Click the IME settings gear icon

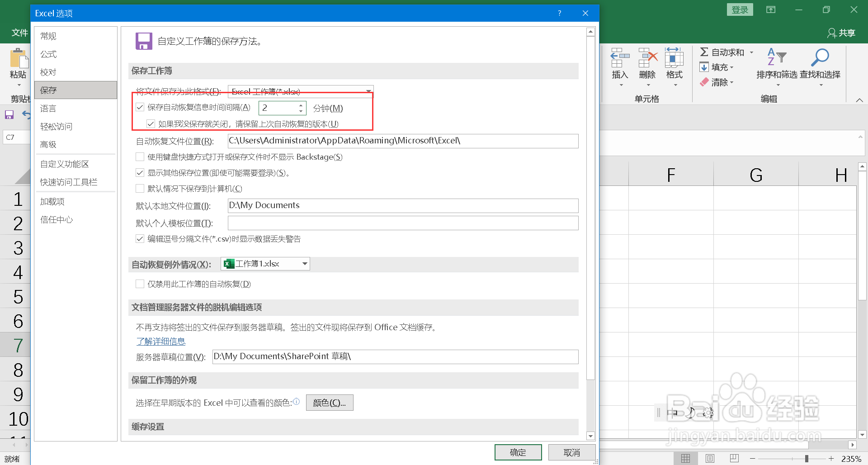708,413
